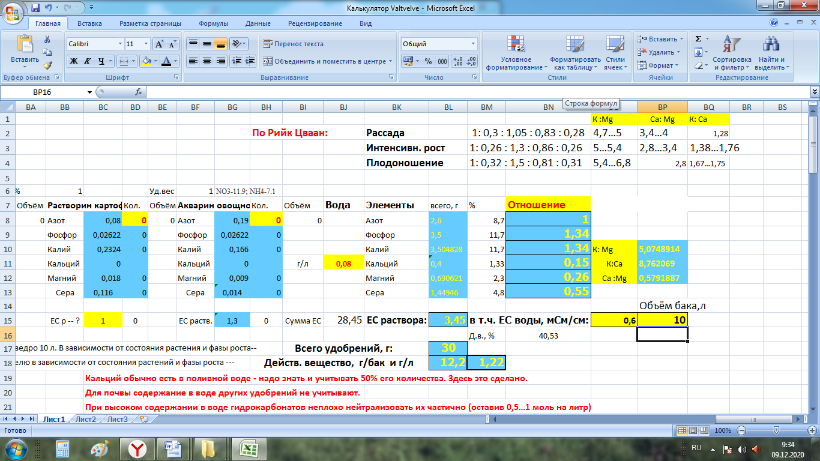Screen dimensions: 820x461
Task: Open Условное форматирование dropdown
Action: pos(516,53)
